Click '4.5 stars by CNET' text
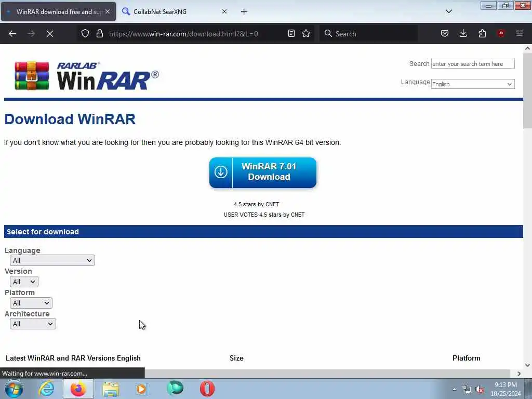The height and width of the screenshot is (399, 532). pos(257,204)
